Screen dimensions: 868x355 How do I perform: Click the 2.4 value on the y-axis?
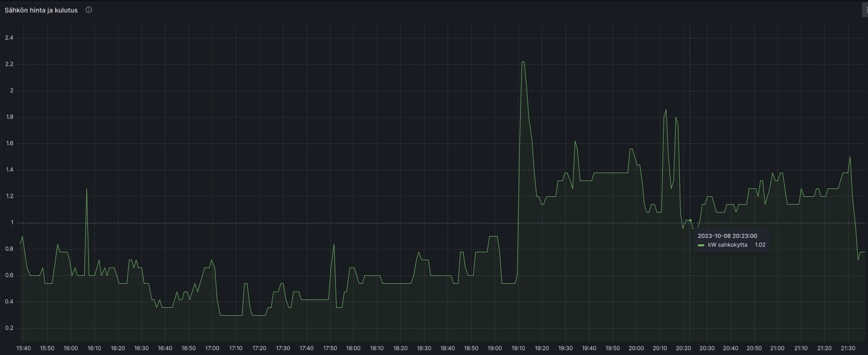click(x=9, y=38)
